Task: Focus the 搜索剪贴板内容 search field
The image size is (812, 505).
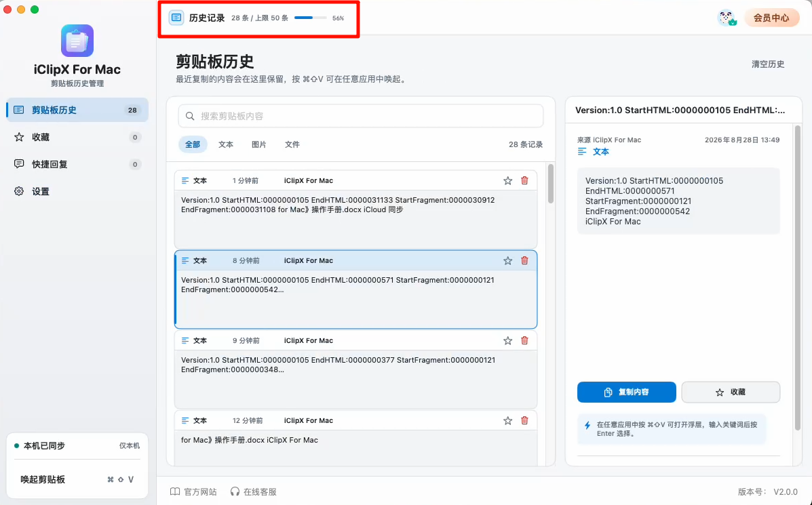Action: (361, 116)
